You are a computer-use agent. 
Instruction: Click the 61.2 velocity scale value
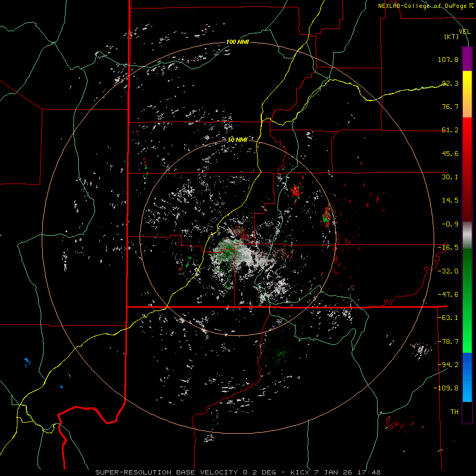(x=450, y=130)
